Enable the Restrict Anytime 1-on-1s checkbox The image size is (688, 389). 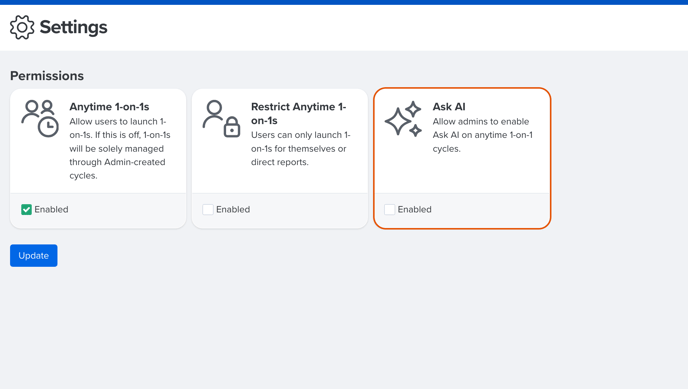click(208, 210)
